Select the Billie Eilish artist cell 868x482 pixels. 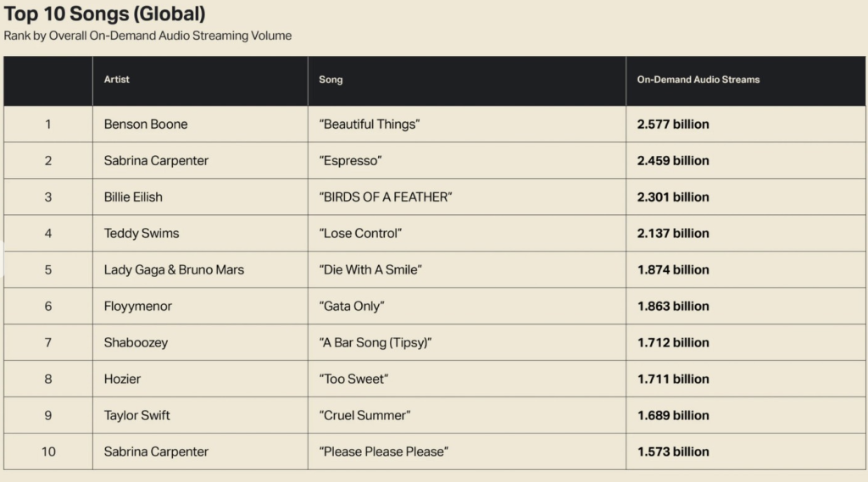[133, 197]
